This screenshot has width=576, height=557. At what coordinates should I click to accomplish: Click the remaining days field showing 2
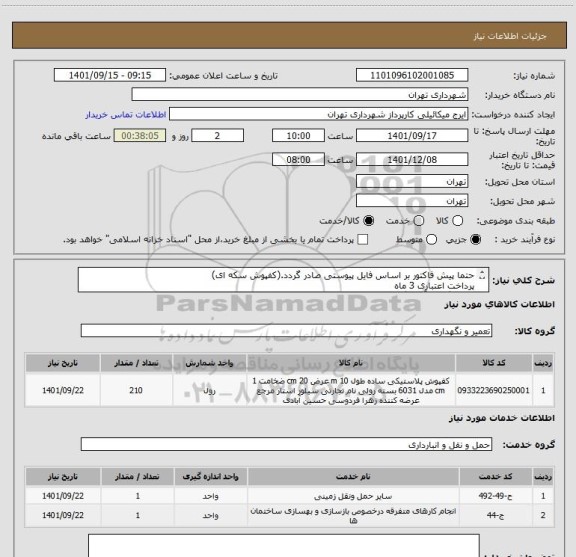217,136
